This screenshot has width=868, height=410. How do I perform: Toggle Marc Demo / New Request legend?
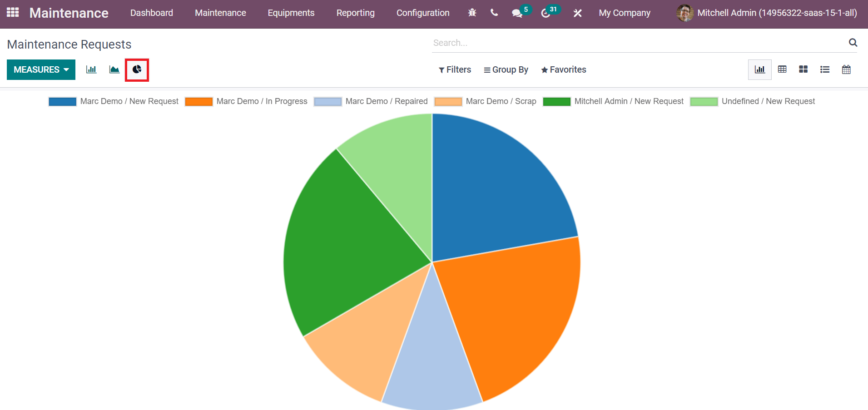coord(114,101)
